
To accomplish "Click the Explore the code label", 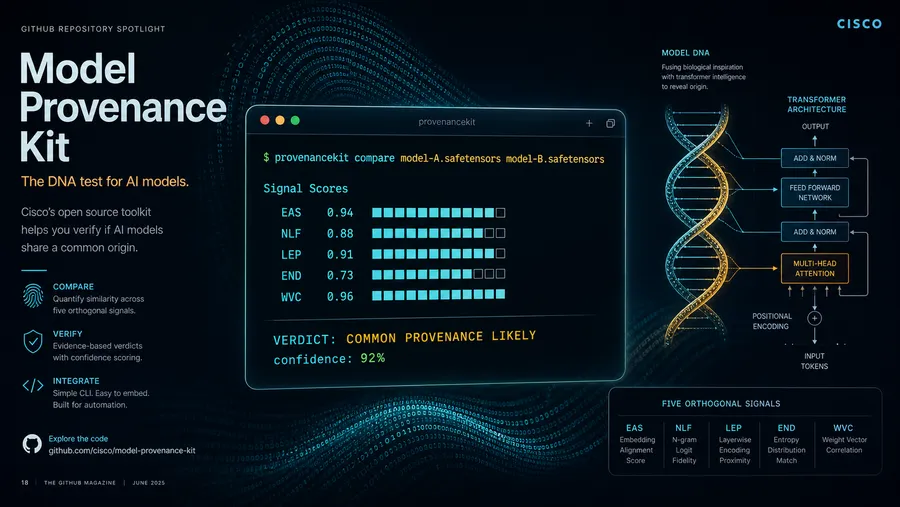I will tap(78, 439).
